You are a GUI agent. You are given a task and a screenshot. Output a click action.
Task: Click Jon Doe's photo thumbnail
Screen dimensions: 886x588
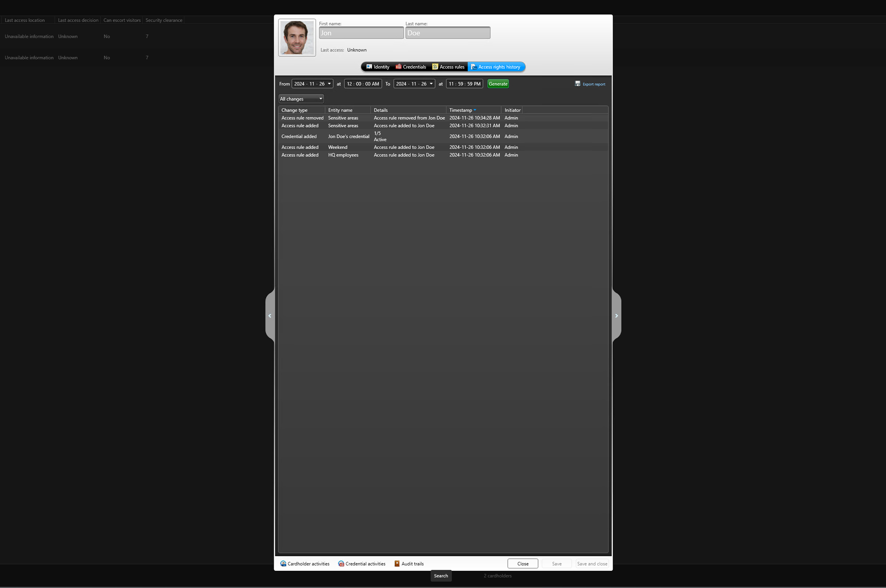[297, 38]
